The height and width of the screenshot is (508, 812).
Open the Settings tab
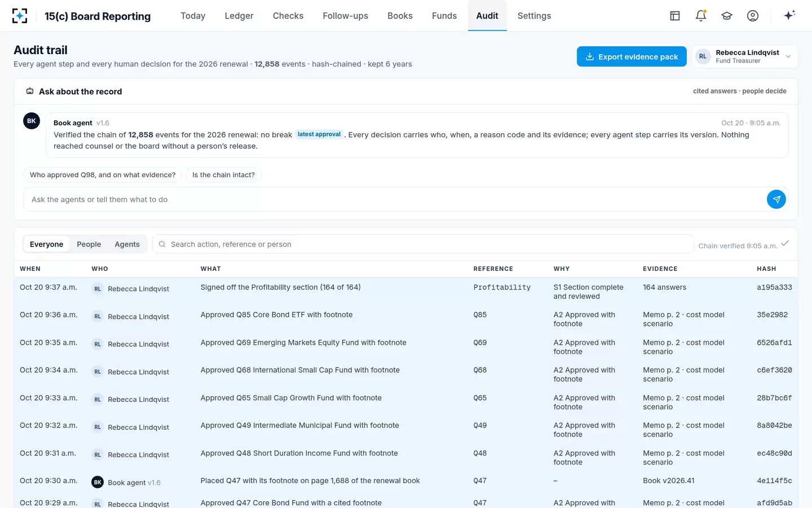pyautogui.click(x=535, y=16)
